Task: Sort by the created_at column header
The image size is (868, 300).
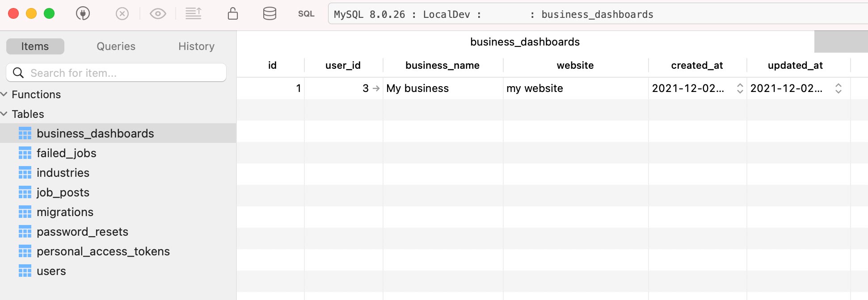Action: [697, 65]
